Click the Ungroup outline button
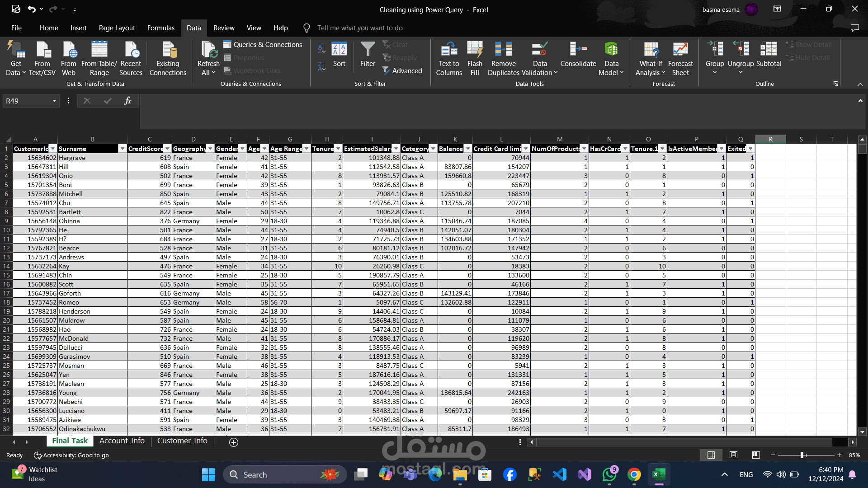Image resolution: width=868 pixels, height=488 pixels. (x=741, y=58)
